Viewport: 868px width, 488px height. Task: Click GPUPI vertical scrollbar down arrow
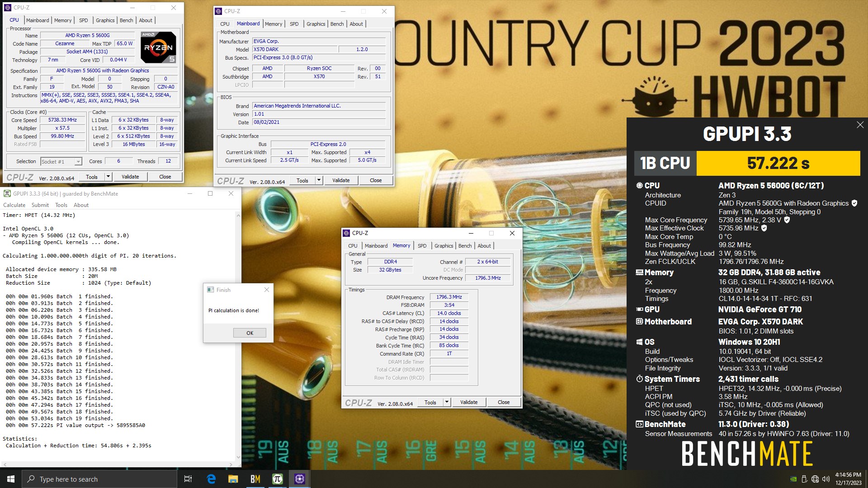click(238, 457)
